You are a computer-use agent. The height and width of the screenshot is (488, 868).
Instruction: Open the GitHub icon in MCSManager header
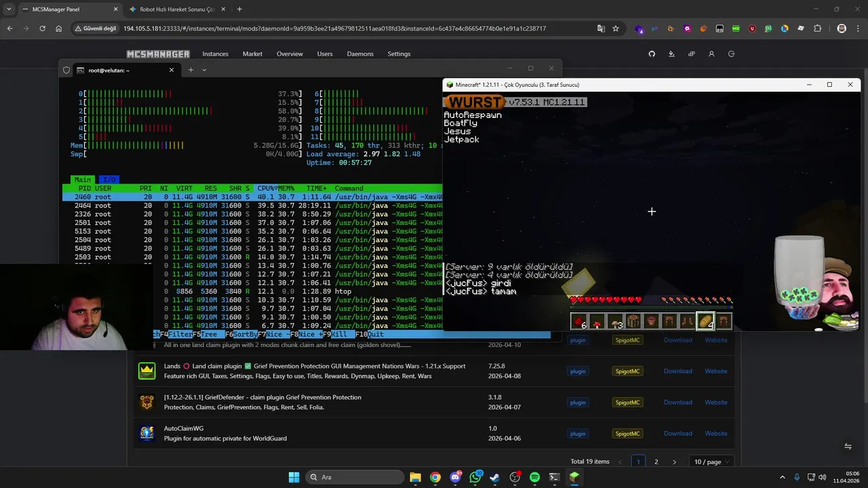tap(652, 54)
